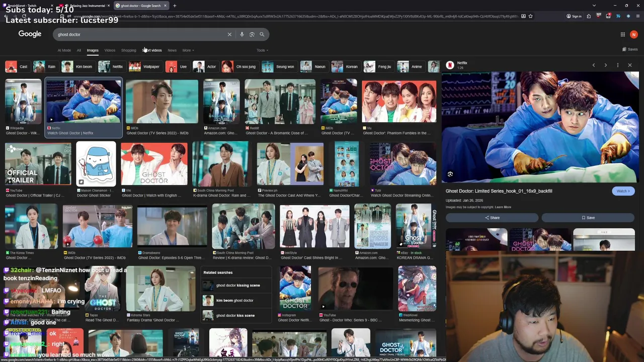This screenshot has height=362, width=644.
Task: Open the Tools dropdown
Action: [262, 50]
